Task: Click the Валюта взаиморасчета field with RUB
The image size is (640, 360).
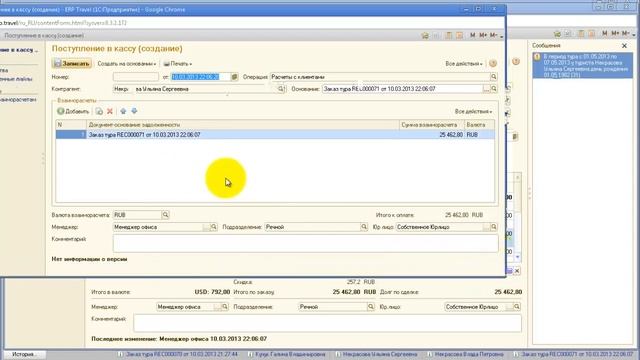Action: coord(137,215)
